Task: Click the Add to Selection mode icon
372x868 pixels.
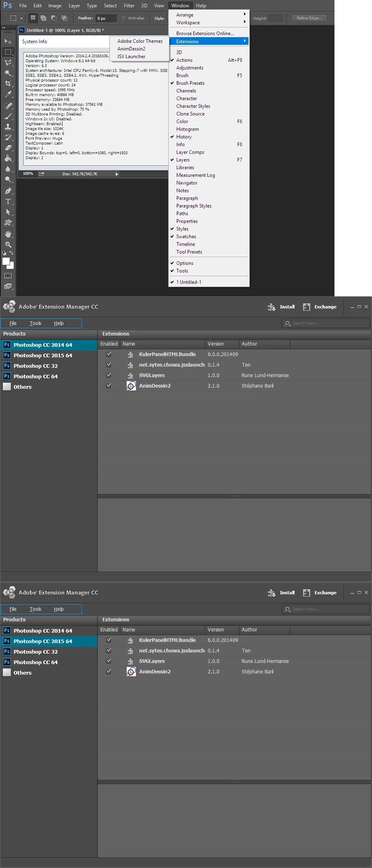Action: tap(43, 18)
